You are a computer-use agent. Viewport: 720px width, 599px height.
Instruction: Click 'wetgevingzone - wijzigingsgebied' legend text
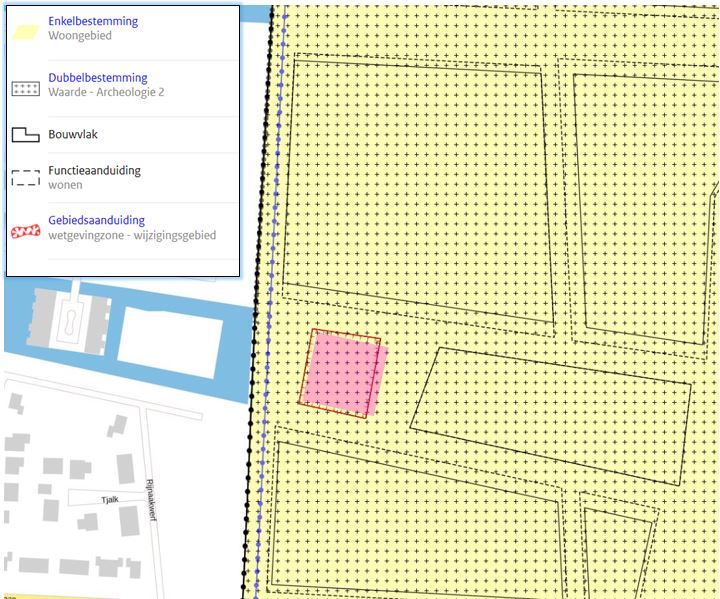[x=131, y=235]
